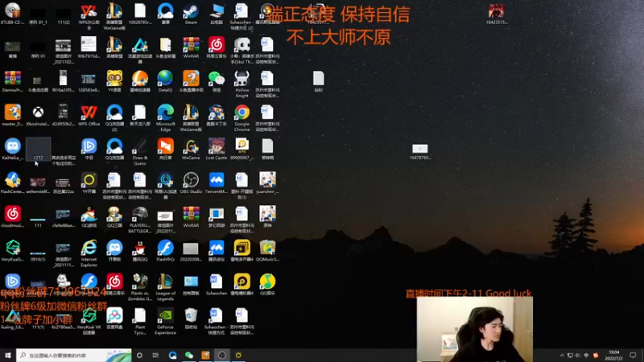Select the PLAYERUNKNOWN'S BATTLEGROUNDS helmet icon

(x=139, y=218)
